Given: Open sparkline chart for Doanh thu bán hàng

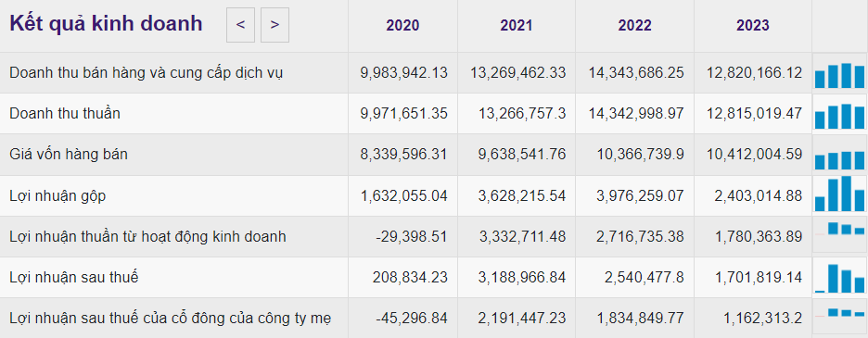Looking at the screenshot, I should pyautogui.click(x=839, y=75).
